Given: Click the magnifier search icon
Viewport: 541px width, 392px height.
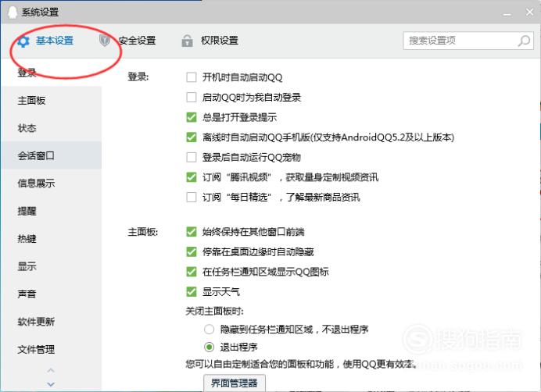Looking at the screenshot, I should 524,41.
